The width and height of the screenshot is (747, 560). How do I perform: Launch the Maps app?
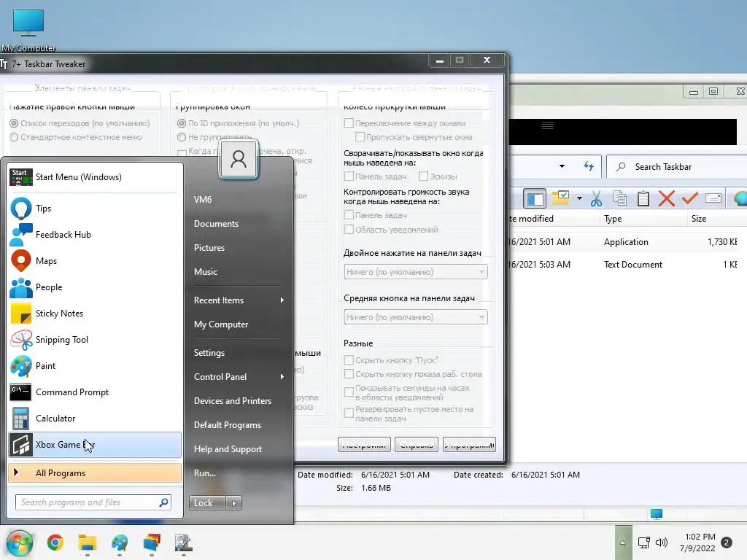pos(95,261)
